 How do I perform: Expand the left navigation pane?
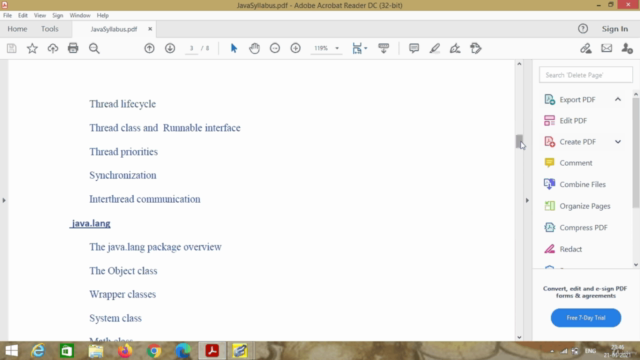(x=4, y=200)
